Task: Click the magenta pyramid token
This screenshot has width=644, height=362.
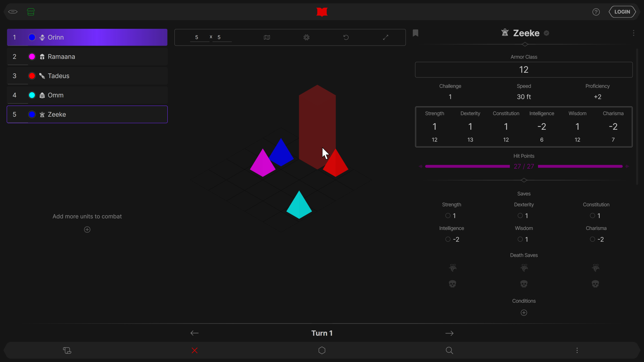Action: coord(263,164)
